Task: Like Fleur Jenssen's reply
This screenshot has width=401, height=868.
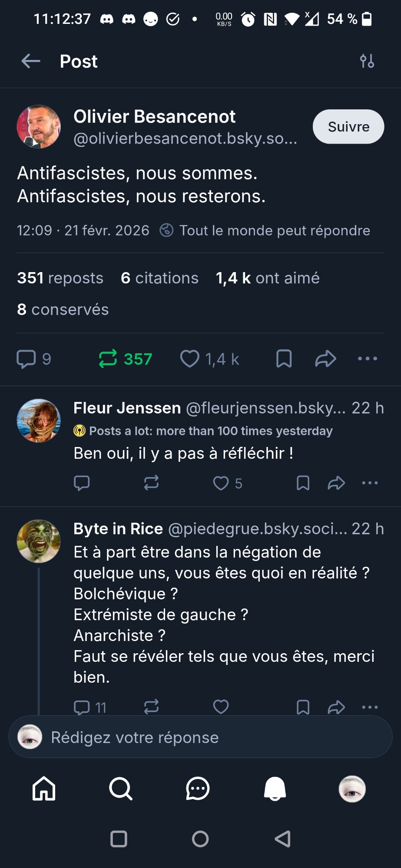Action: (x=221, y=483)
